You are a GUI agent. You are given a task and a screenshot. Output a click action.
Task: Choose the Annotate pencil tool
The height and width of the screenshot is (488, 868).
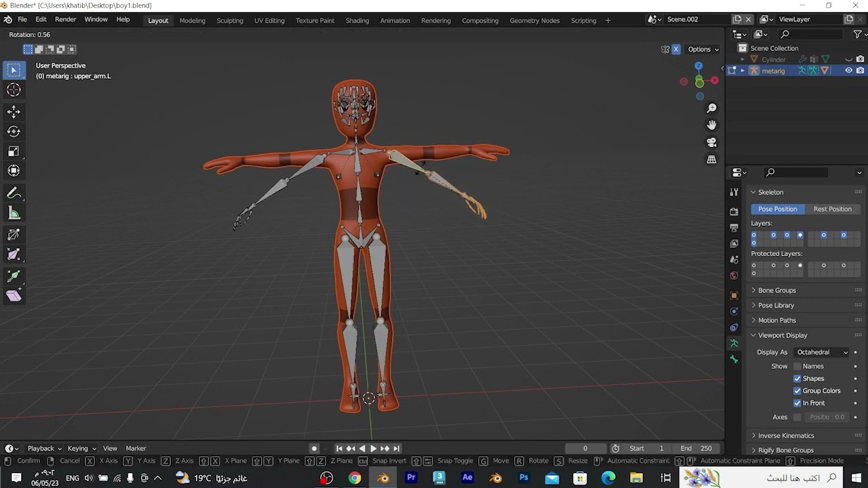(14, 193)
